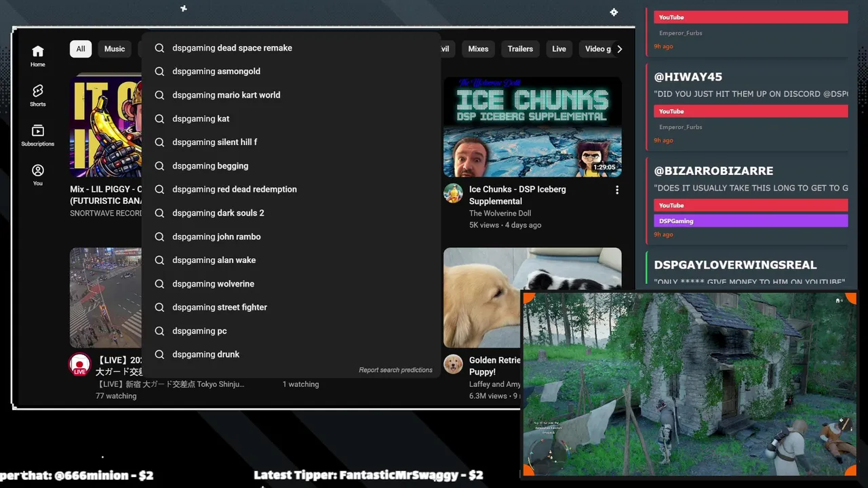Image resolution: width=868 pixels, height=488 pixels.
Task: Click 'The Wolverine Doll' channel name
Action: click(500, 213)
